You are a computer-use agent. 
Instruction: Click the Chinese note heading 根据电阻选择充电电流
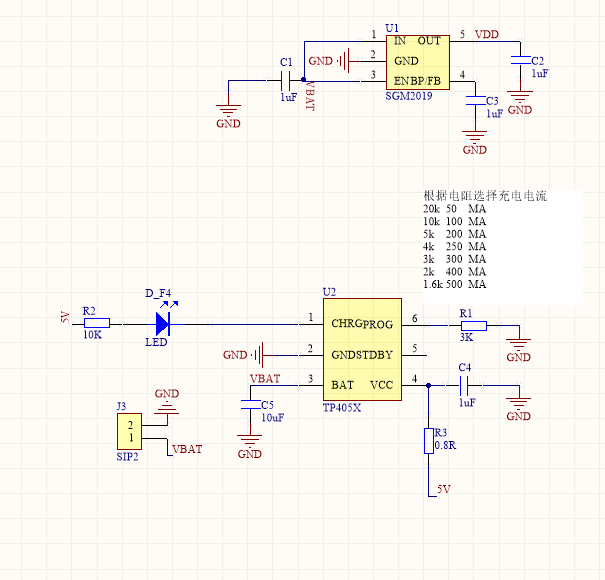point(485,196)
